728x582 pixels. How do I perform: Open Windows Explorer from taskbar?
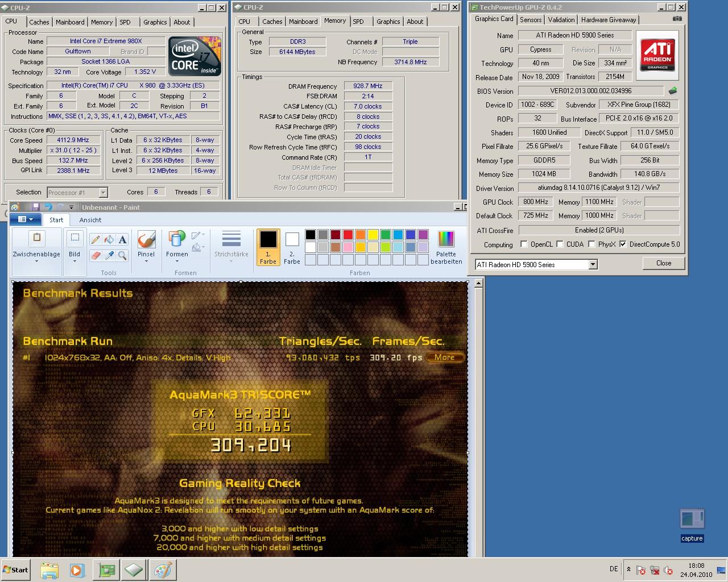[x=49, y=570]
